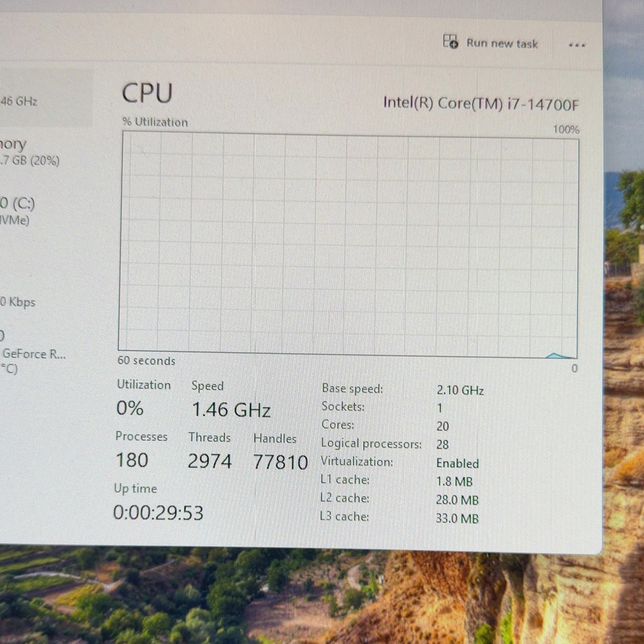The width and height of the screenshot is (644, 644).
Task: Click the 100% graph scale label
Action: pyautogui.click(x=566, y=129)
